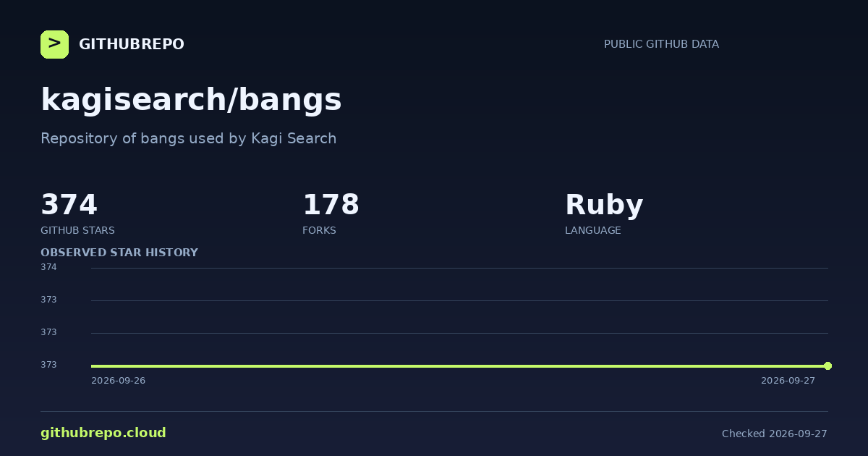Click the Checked 2026-09-27 timestamp
The height and width of the screenshot is (456, 868).
click(774, 434)
